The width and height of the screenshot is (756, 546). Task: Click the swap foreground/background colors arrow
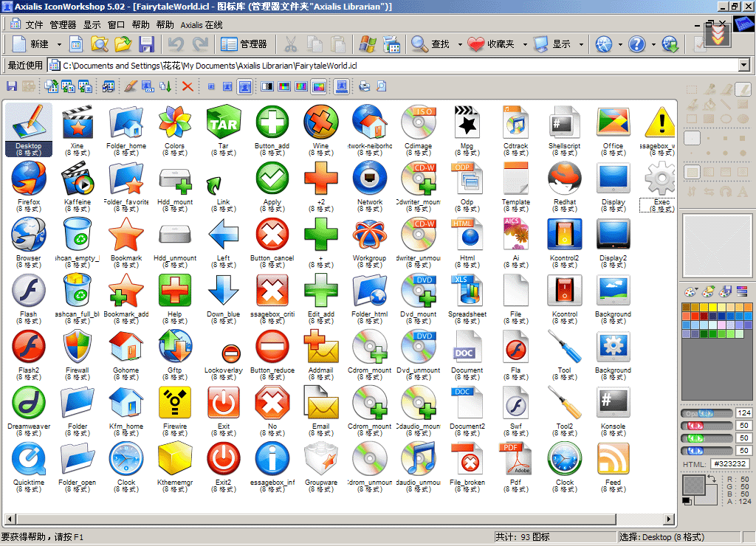(712, 479)
